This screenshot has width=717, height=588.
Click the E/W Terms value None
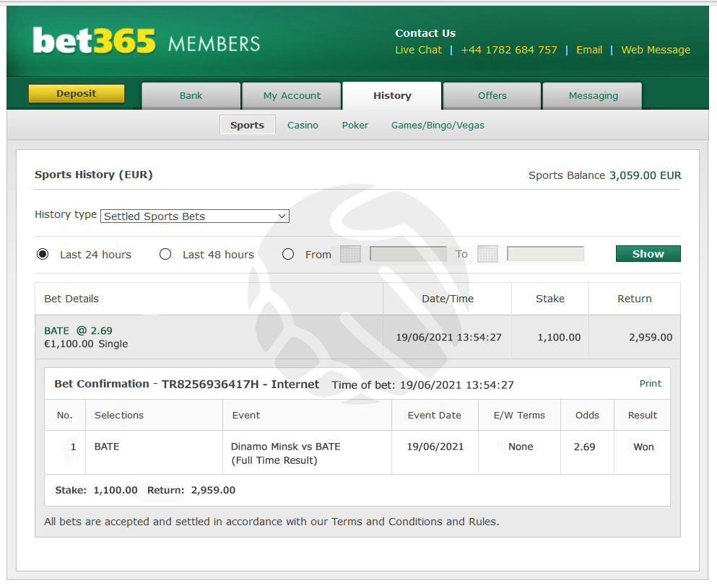point(521,447)
